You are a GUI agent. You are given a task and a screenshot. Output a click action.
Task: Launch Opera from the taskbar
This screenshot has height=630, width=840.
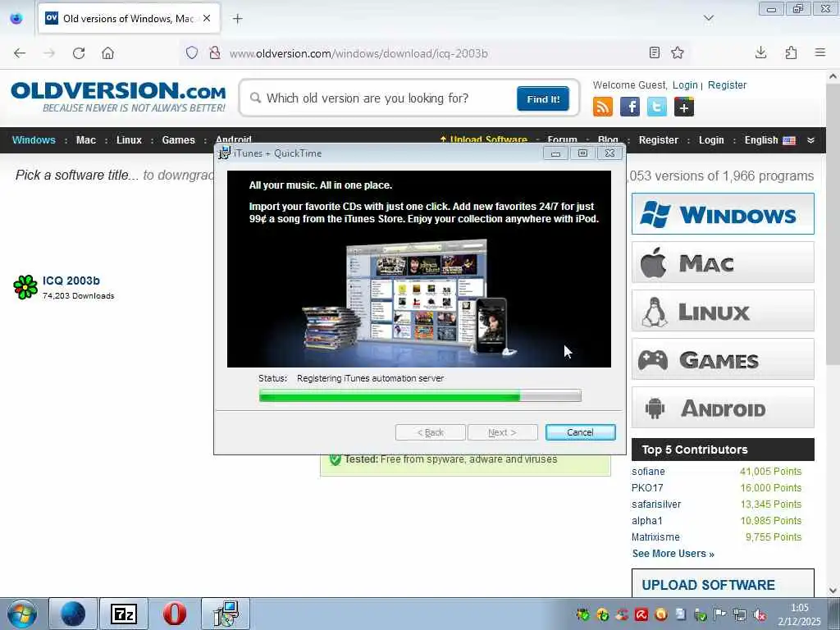click(174, 614)
